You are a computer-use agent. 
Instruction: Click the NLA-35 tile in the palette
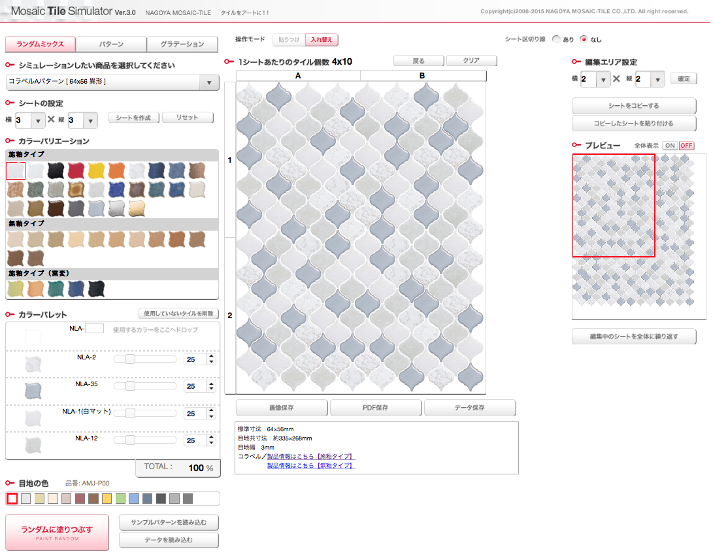[33, 391]
